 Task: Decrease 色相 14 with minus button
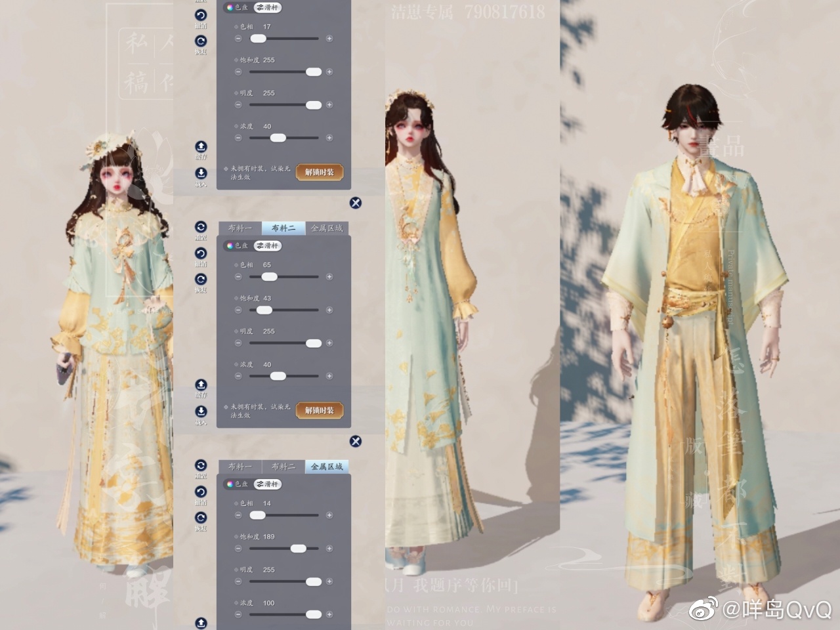pyautogui.click(x=238, y=515)
